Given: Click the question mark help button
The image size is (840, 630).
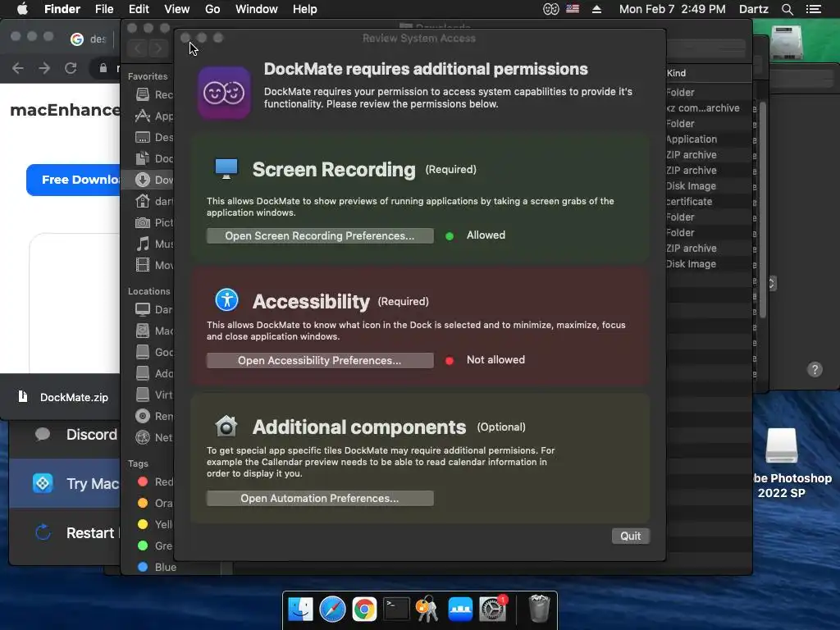Looking at the screenshot, I should point(815,370).
